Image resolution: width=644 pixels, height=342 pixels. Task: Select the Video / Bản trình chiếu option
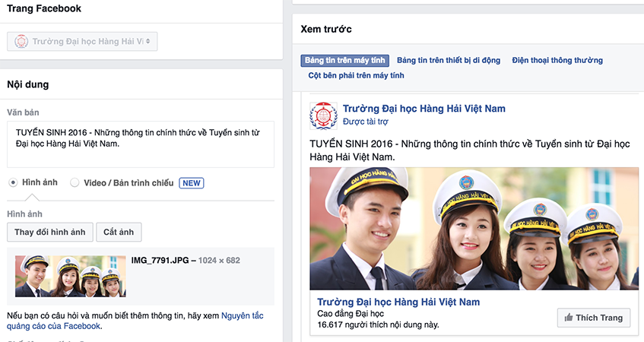(x=75, y=182)
